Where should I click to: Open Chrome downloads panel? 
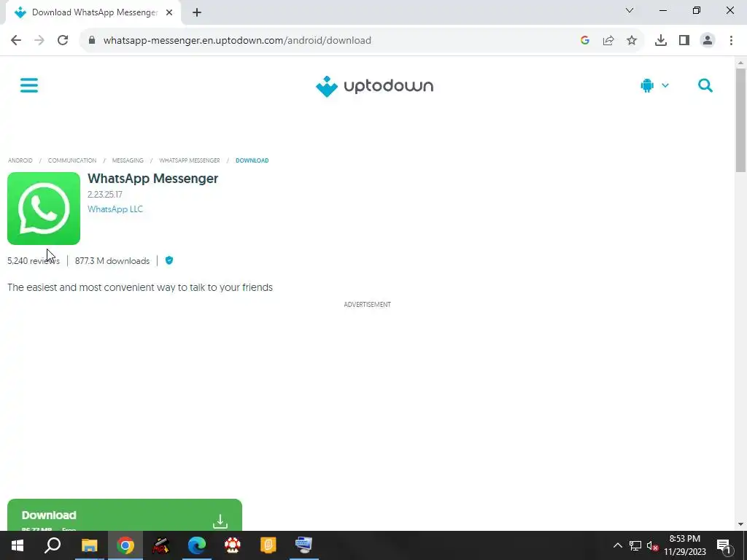coord(661,41)
